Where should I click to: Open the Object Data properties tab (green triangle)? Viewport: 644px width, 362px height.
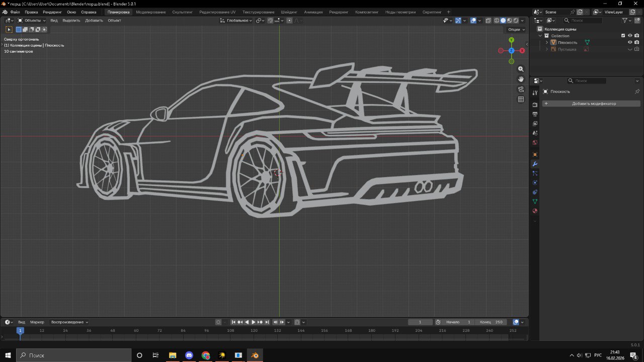[x=535, y=202]
